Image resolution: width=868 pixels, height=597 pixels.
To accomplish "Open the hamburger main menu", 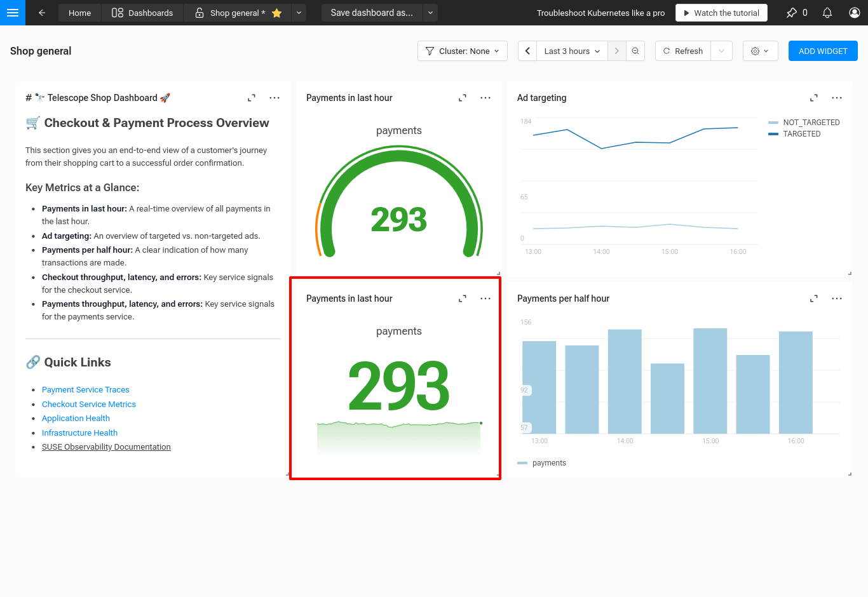I will [x=12, y=13].
